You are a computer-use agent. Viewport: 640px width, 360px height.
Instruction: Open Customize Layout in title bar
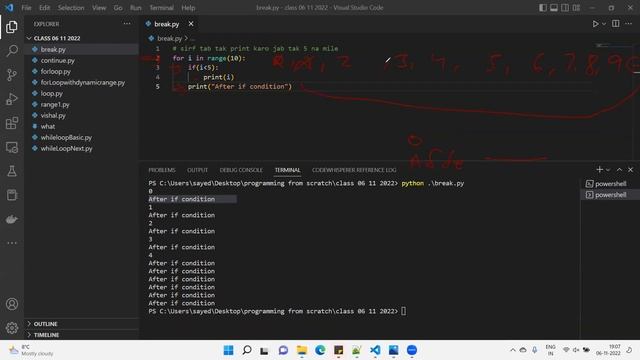pyautogui.click(x=576, y=8)
